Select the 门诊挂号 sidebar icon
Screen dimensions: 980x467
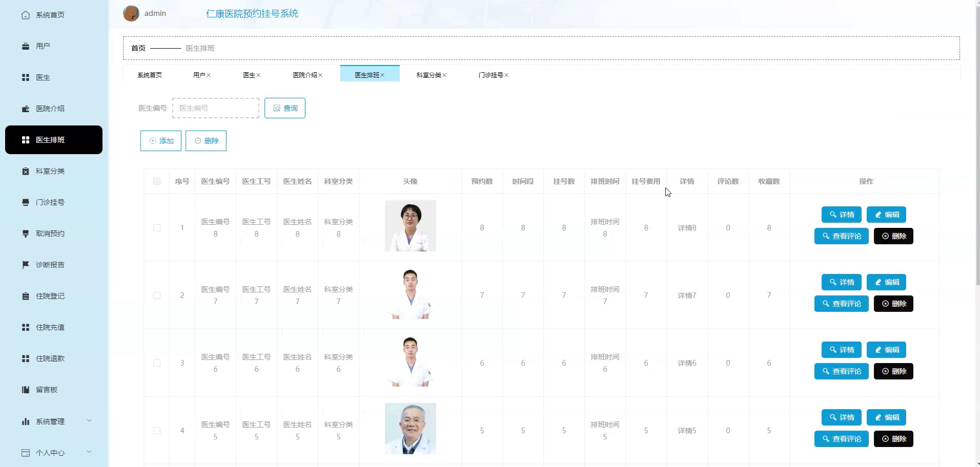[25, 202]
